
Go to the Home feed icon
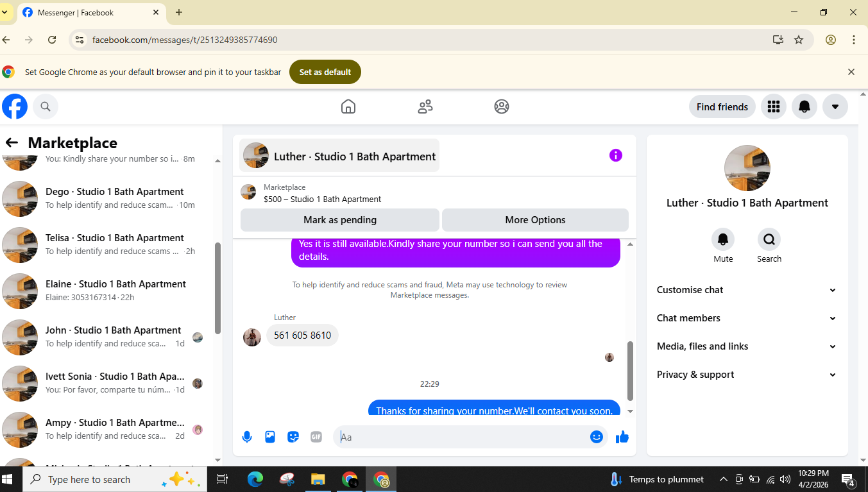(348, 106)
